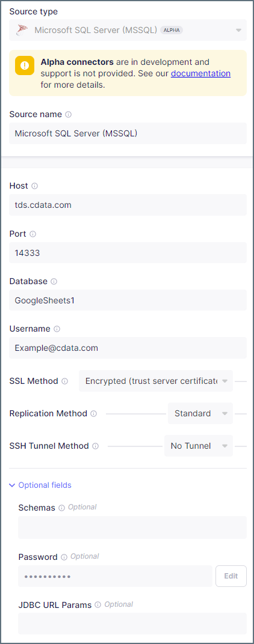254x644 pixels.
Task: Click the masked Password field
Action: click(x=116, y=576)
